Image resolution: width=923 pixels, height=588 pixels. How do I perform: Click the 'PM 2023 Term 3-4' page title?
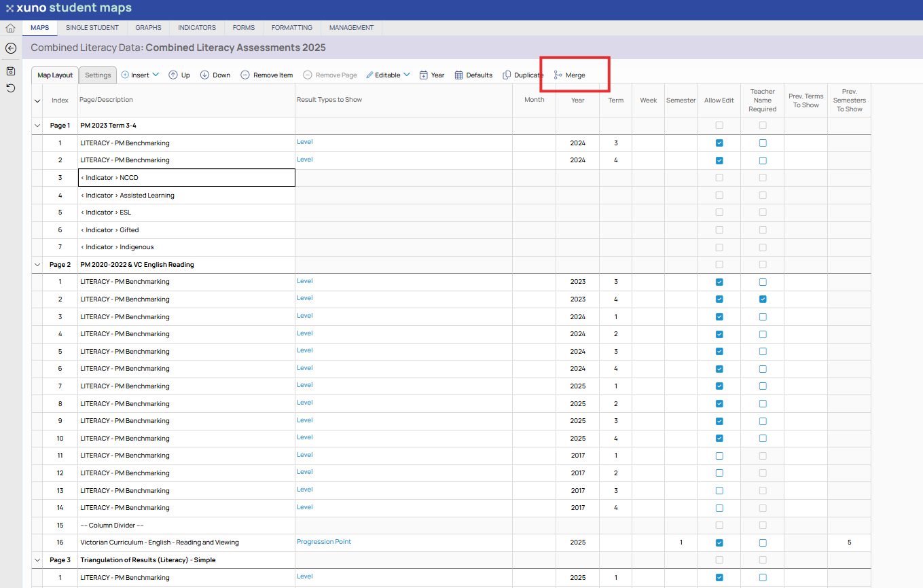pyautogui.click(x=109, y=126)
